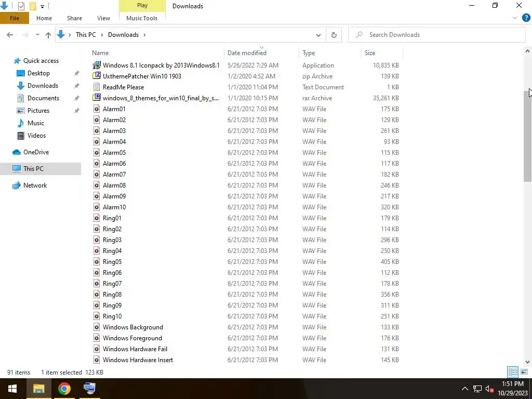Select the Play contextual tab
Image resolution: width=532 pixels, height=399 pixels.
coord(142,5)
